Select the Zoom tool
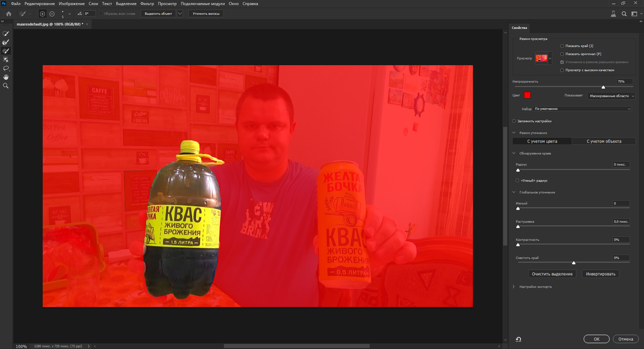Screen dimensions: 644x349 coord(6,85)
